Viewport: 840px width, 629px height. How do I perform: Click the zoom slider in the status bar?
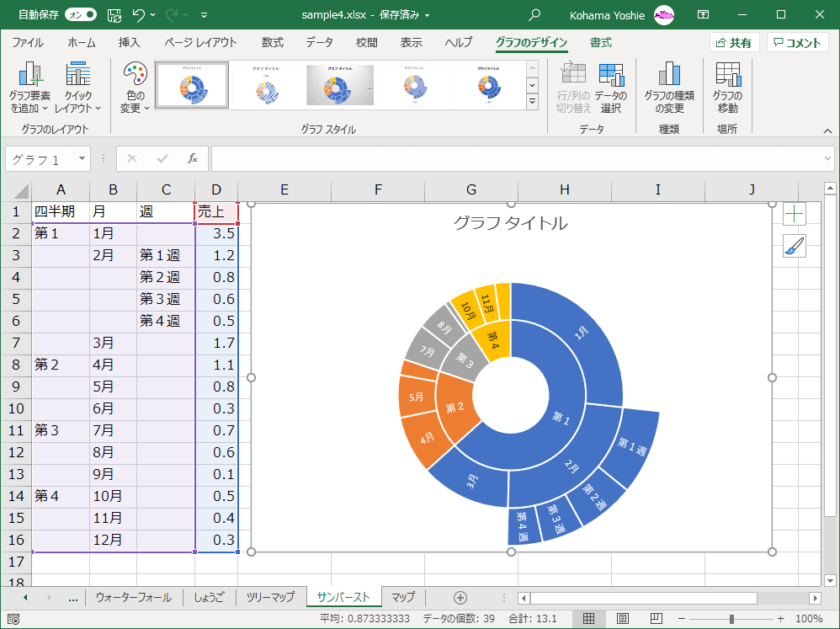[731, 619]
